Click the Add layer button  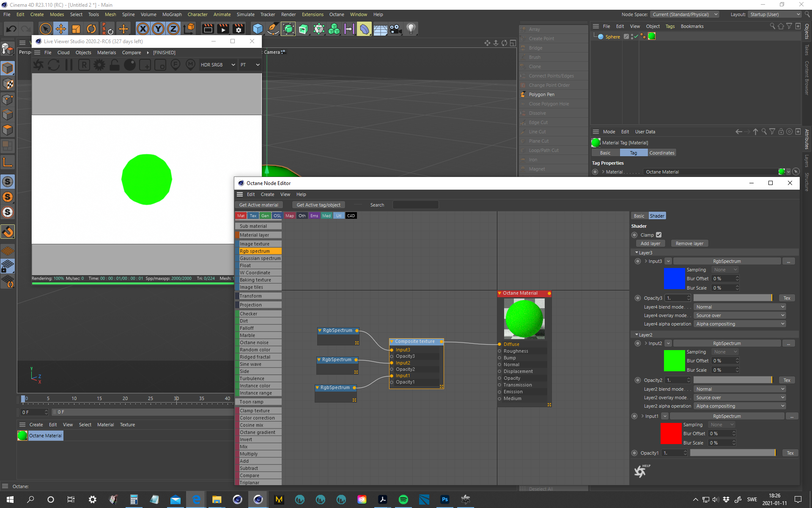650,243
